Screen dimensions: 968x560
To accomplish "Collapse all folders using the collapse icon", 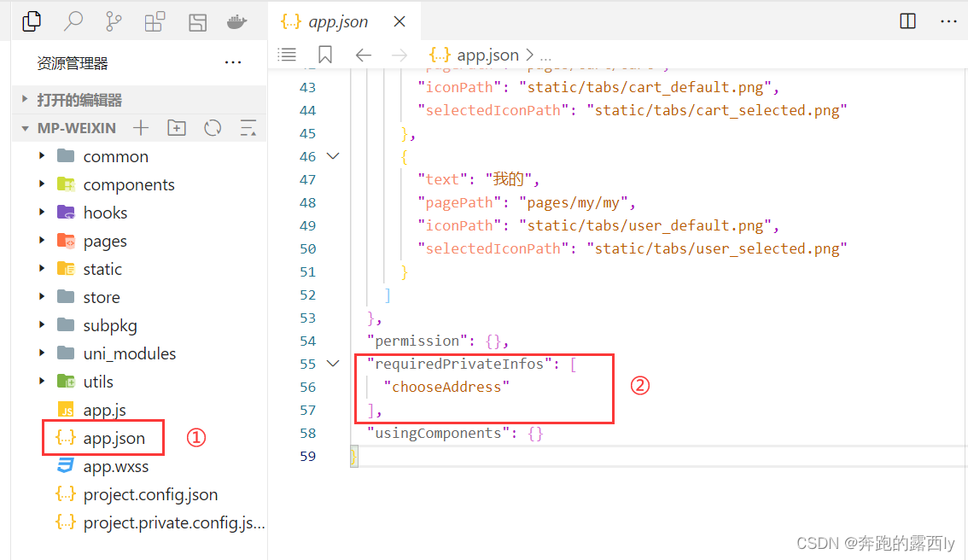I will pyautogui.click(x=247, y=126).
